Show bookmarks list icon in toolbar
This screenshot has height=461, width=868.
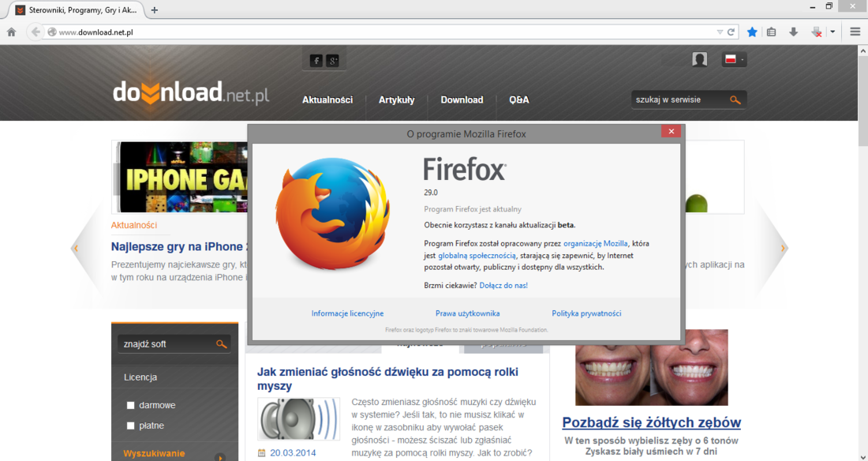point(771,32)
